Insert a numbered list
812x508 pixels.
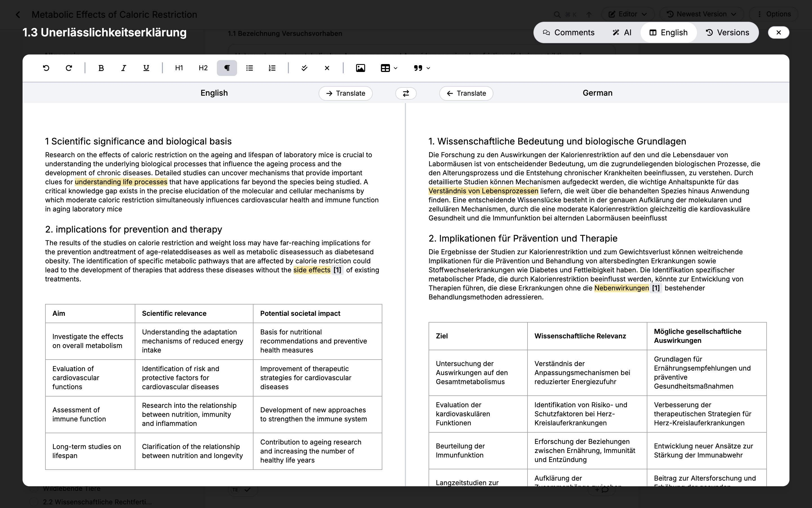(272, 68)
